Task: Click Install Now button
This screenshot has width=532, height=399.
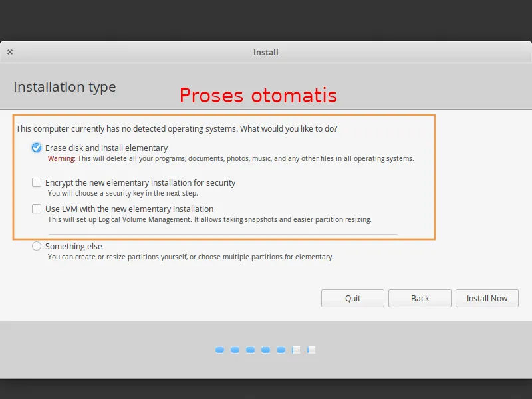Action: coord(487,298)
